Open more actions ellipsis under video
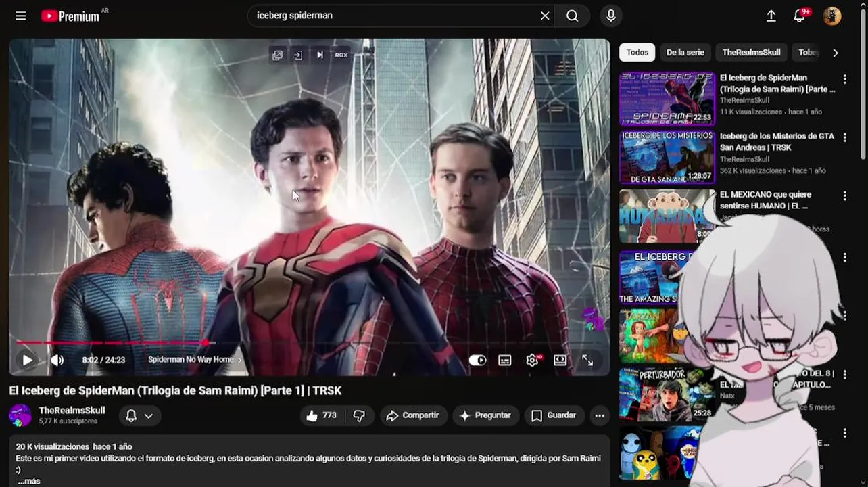The image size is (868, 487). pyautogui.click(x=600, y=415)
